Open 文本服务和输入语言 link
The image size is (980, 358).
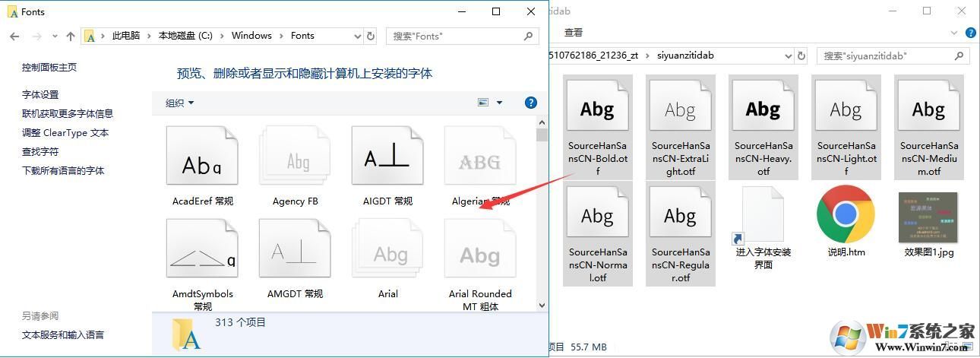[x=63, y=334]
